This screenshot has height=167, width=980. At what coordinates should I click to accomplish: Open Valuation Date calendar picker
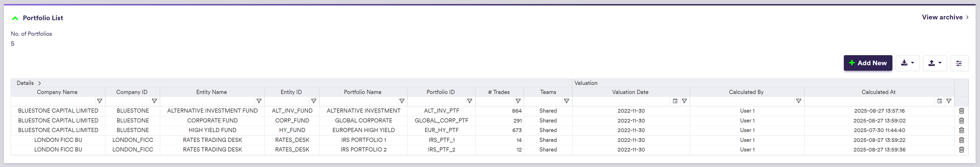(x=675, y=101)
